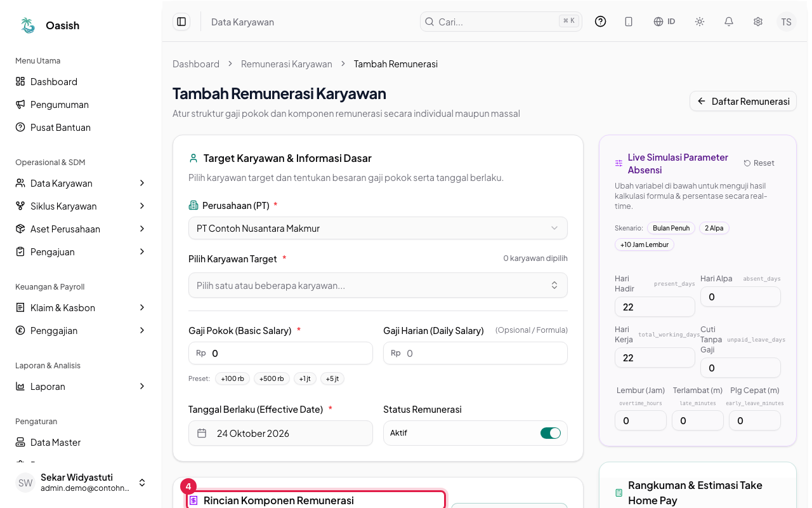Click the mobile device icon
Screen dimensions: 812x508
pos(629,22)
